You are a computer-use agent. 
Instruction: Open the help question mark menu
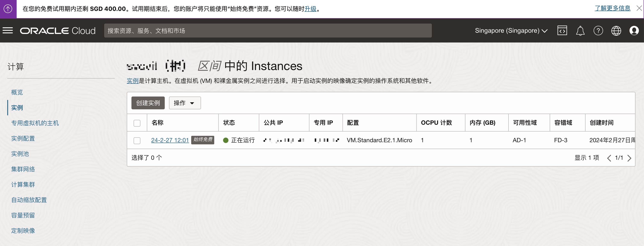(598, 31)
